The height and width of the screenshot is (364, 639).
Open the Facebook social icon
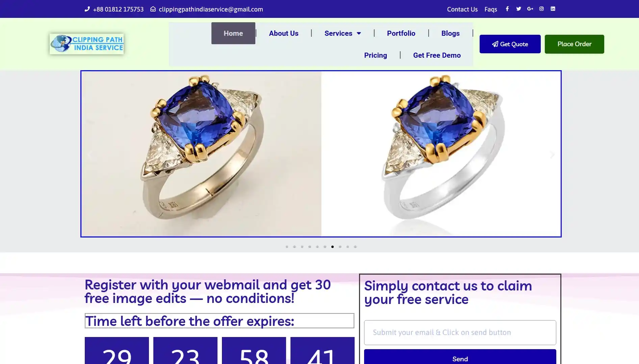507,9
